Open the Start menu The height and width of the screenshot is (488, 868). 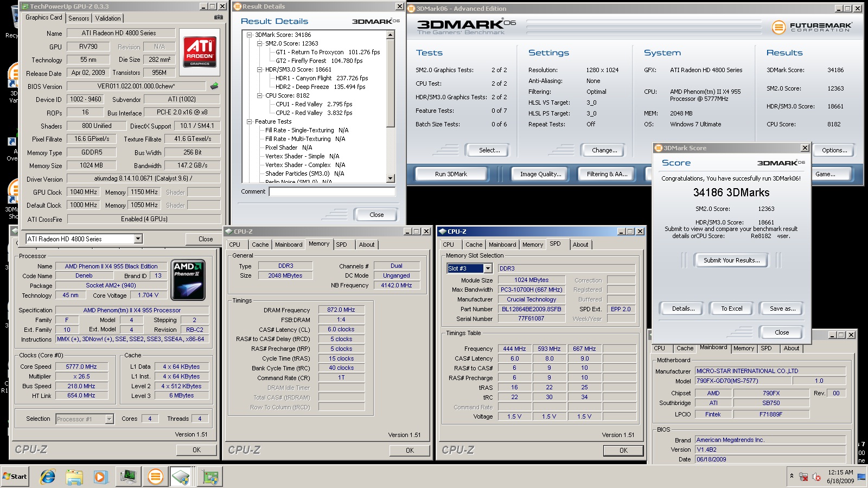[x=15, y=477]
